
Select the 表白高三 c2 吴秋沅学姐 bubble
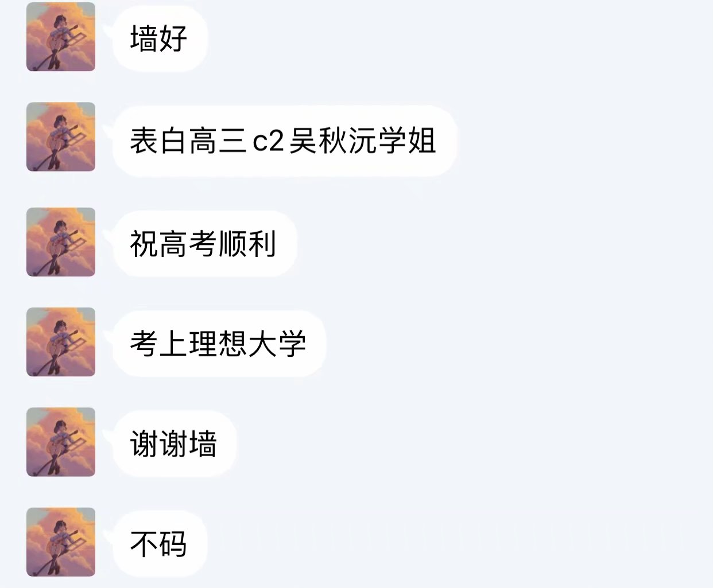point(284,141)
